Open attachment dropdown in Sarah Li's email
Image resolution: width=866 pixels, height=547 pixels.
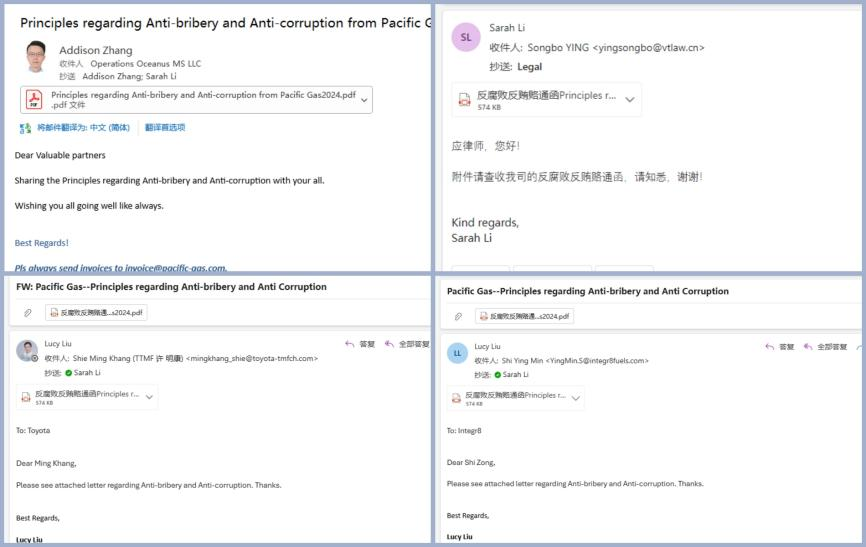tap(629, 100)
